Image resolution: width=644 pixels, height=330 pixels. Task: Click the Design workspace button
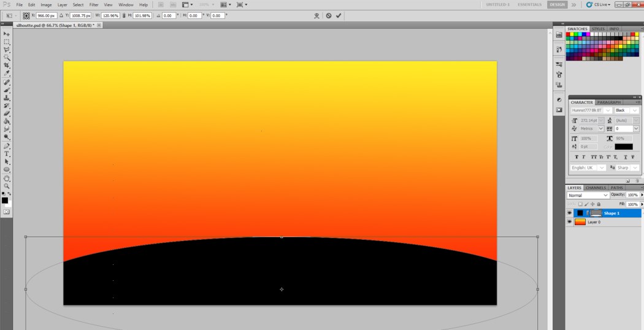(557, 4)
